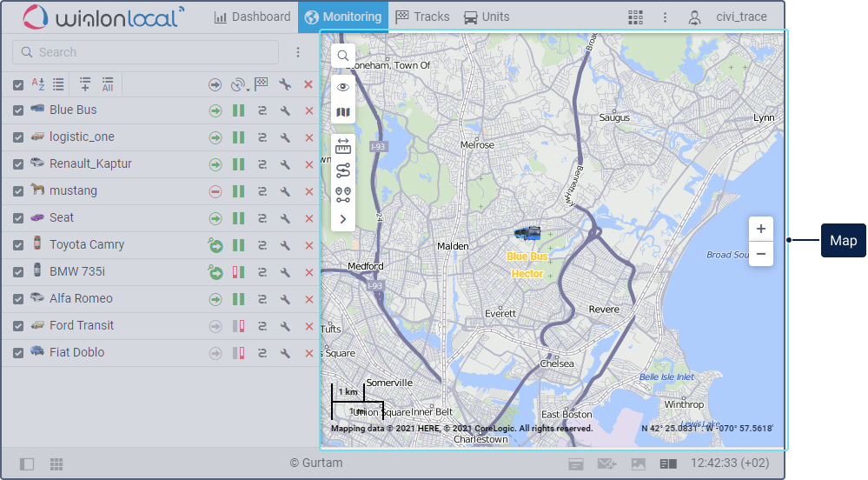Click the header wrench properties icon
The width and height of the screenshot is (868, 480).
[285, 84]
